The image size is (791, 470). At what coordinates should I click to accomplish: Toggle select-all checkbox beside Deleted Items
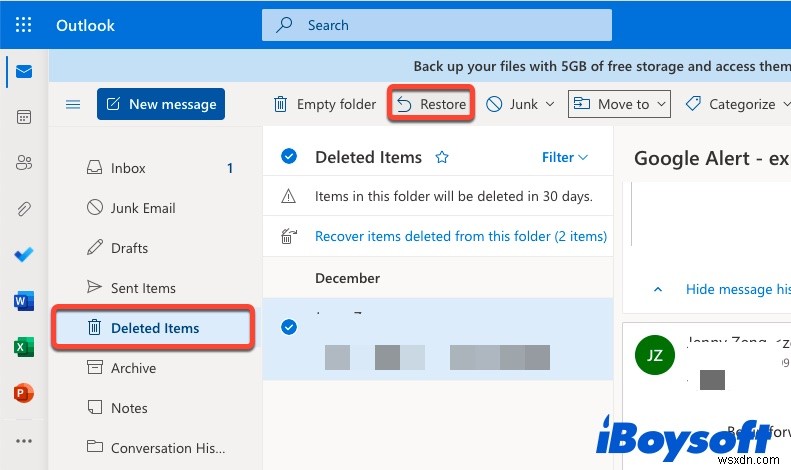click(x=289, y=156)
